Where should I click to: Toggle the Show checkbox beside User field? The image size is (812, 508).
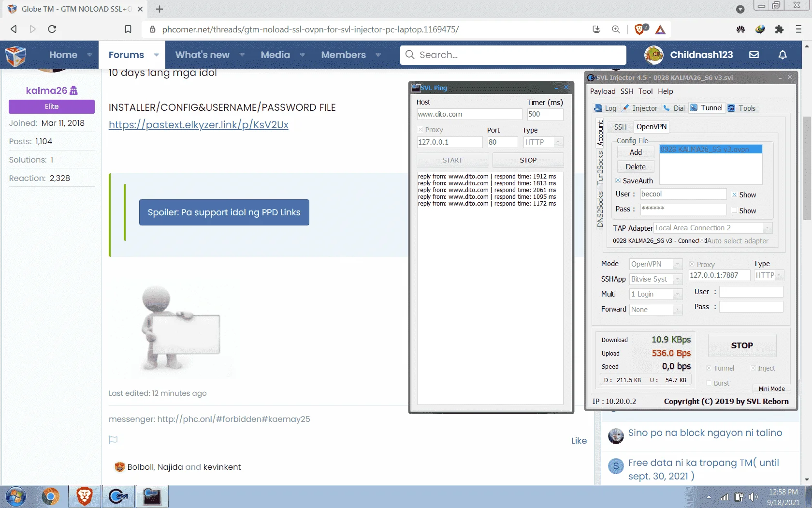[x=734, y=194]
